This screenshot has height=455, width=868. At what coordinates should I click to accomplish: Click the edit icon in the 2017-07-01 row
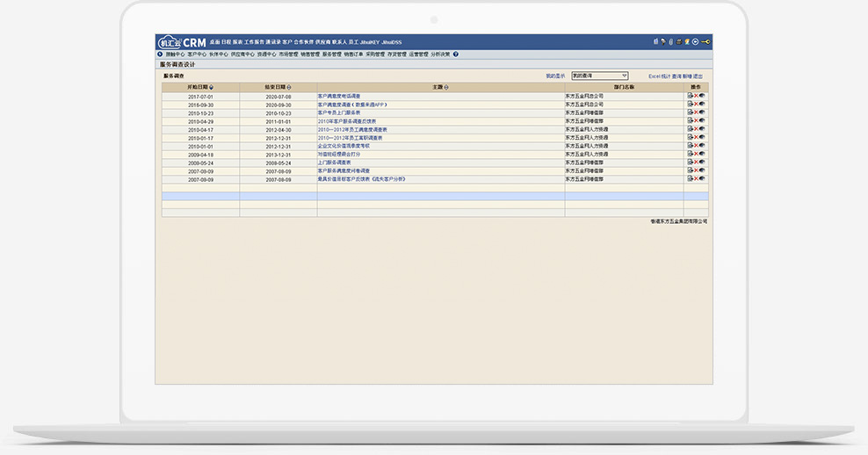(691, 96)
